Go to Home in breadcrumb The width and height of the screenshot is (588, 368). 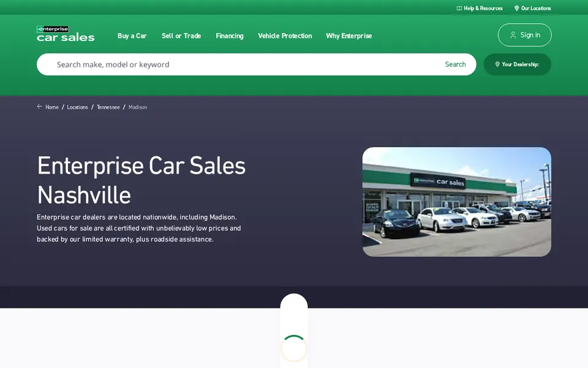pos(51,107)
